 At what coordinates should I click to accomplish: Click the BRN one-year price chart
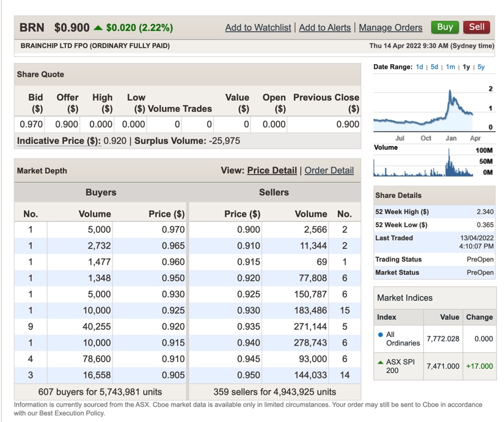pyautogui.click(x=423, y=109)
